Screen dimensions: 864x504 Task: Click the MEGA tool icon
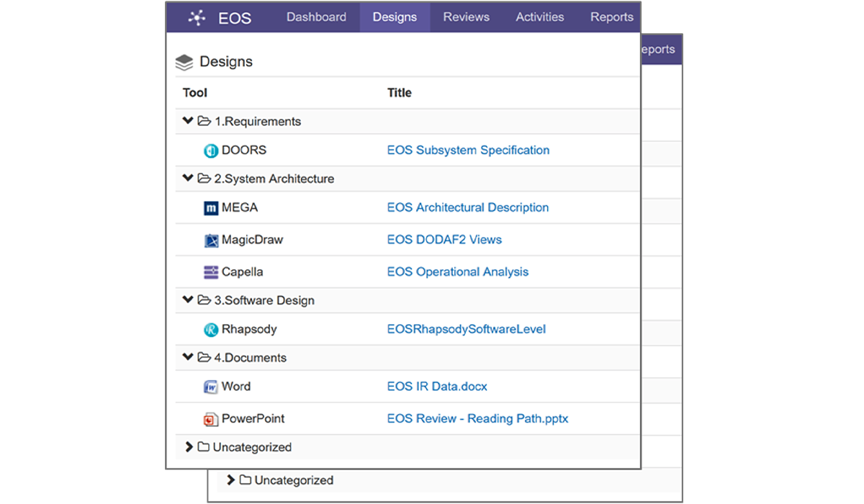[211, 208]
